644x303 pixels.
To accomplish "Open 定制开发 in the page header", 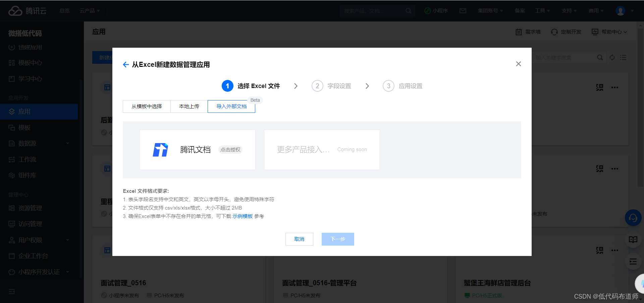I will click(x=566, y=32).
